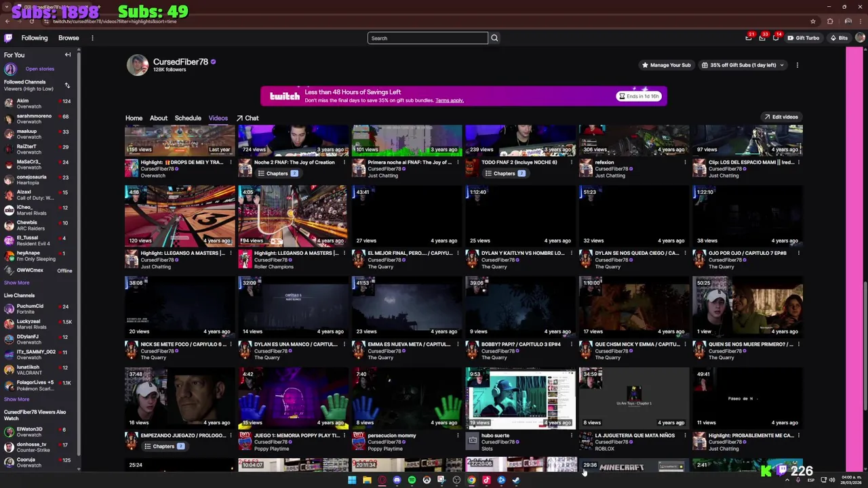This screenshot has width=868, height=488.
Task: Expand Chapters on EMPEZANDO JUEGAZO video
Action: coord(163,447)
